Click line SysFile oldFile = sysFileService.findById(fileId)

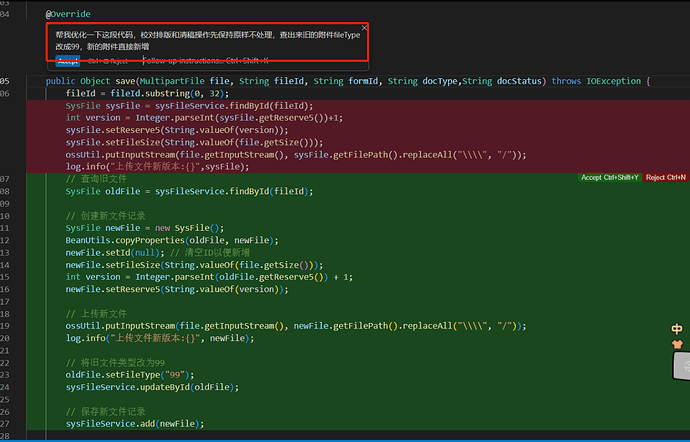(x=189, y=191)
